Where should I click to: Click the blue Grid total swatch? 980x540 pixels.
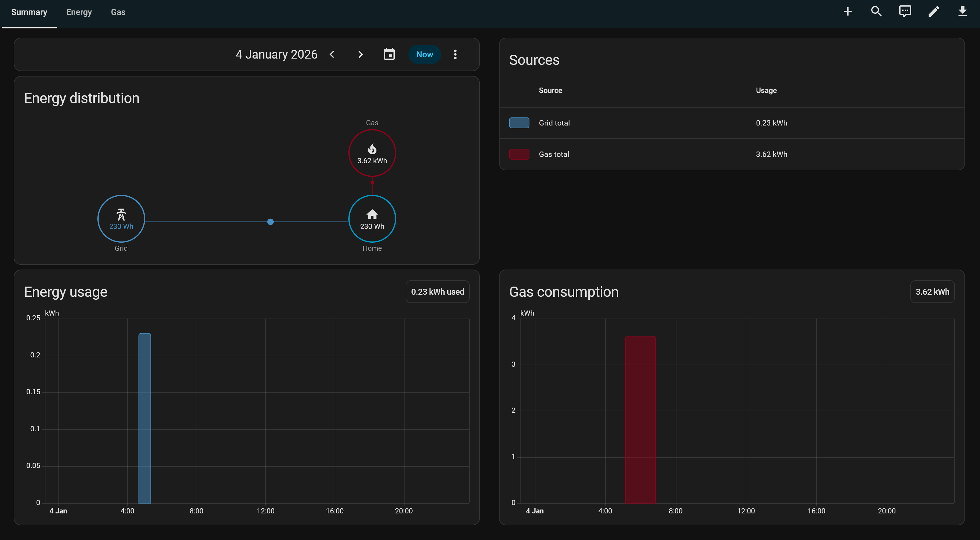(519, 123)
